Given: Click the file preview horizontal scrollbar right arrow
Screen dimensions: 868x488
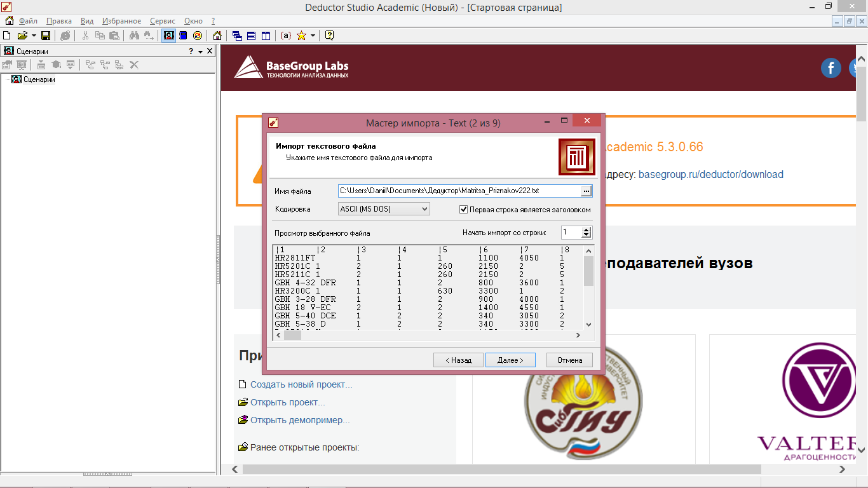Looking at the screenshot, I should (578, 335).
